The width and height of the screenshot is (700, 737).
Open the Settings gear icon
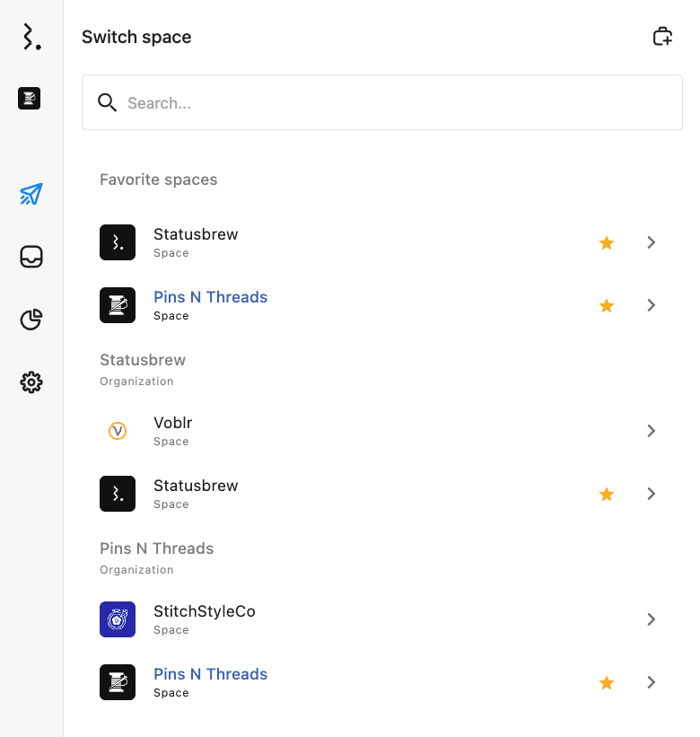click(31, 382)
